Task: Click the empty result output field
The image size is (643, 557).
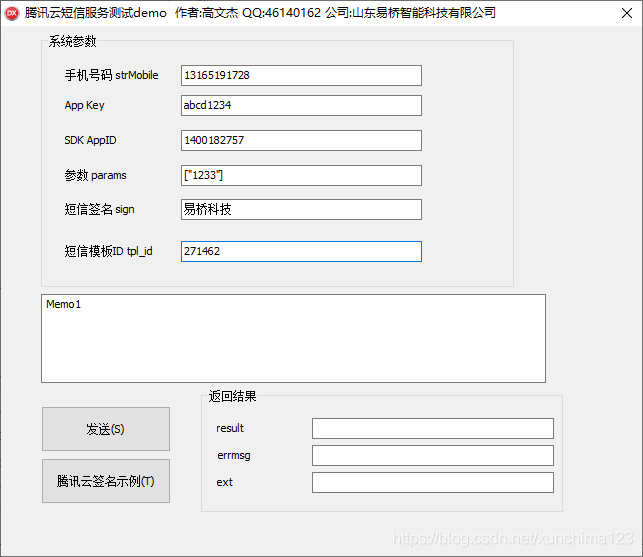Action: 433,429
